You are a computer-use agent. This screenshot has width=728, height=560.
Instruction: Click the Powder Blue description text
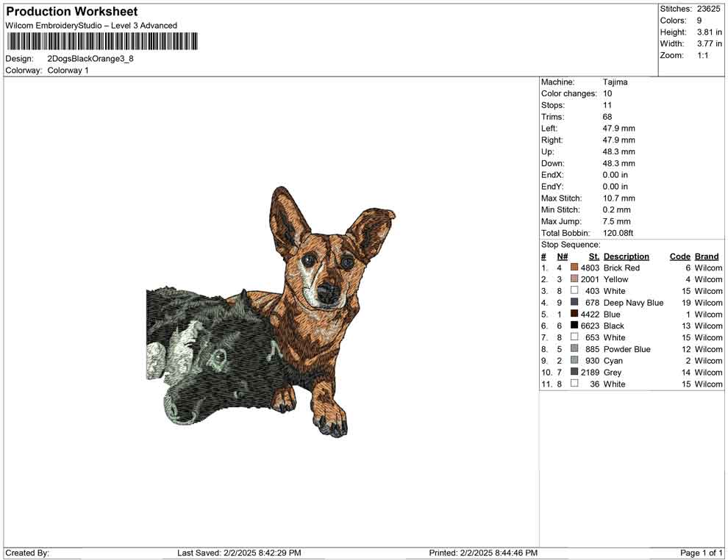(x=627, y=349)
